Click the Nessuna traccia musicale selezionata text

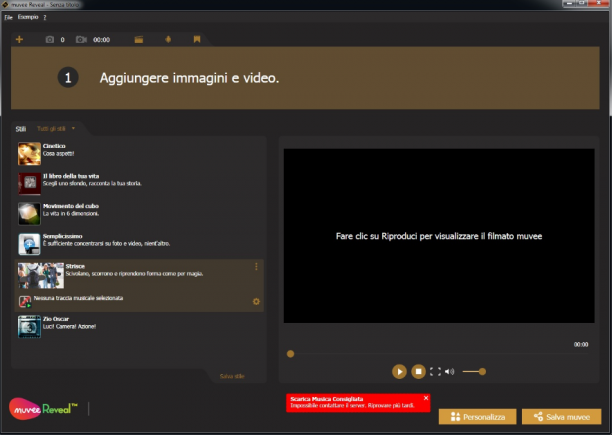click(x=78, y=298)
